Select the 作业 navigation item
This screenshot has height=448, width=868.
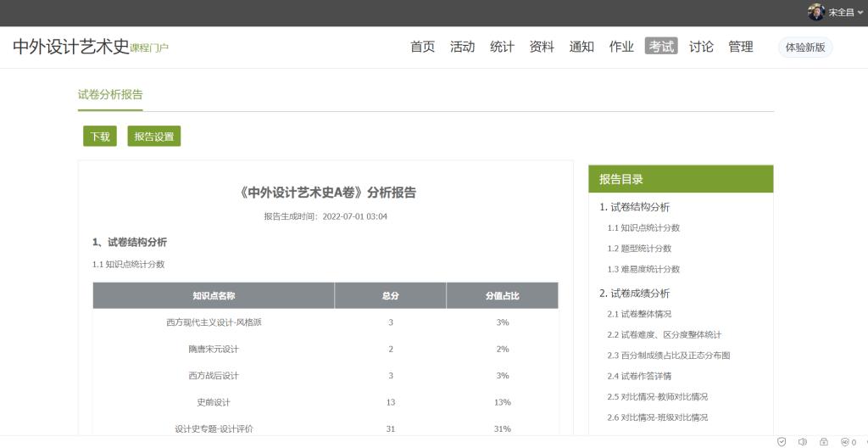point(621,47)
